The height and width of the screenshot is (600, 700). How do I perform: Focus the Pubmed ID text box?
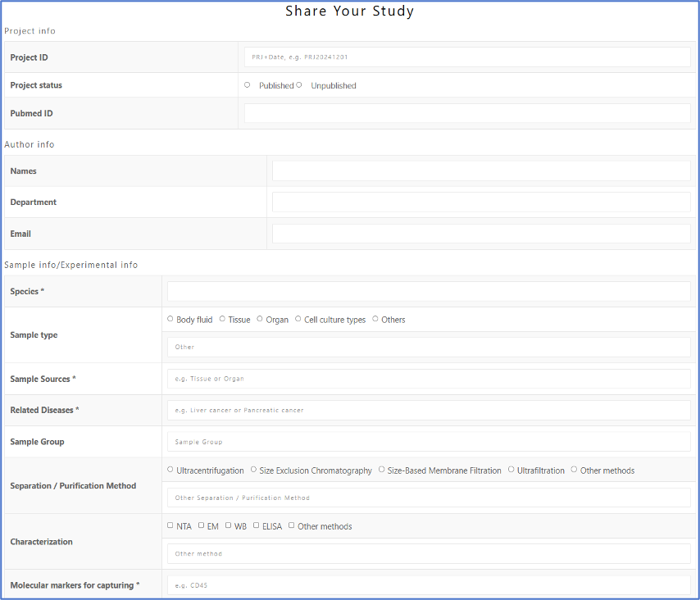[467, 114]
